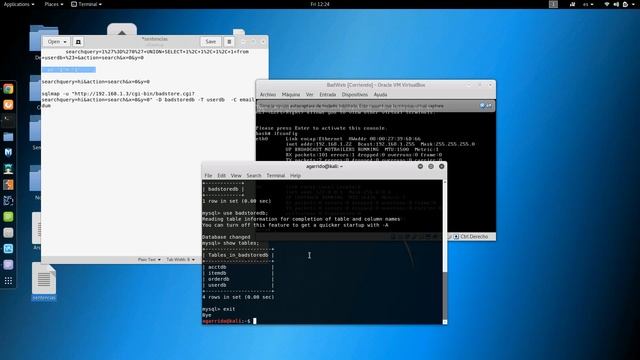Open Ver menu in VirtualBox

(309, 94)
